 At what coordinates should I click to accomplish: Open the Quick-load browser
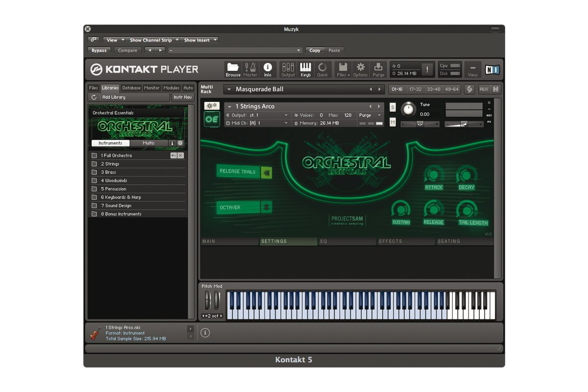tap(322, 69)
